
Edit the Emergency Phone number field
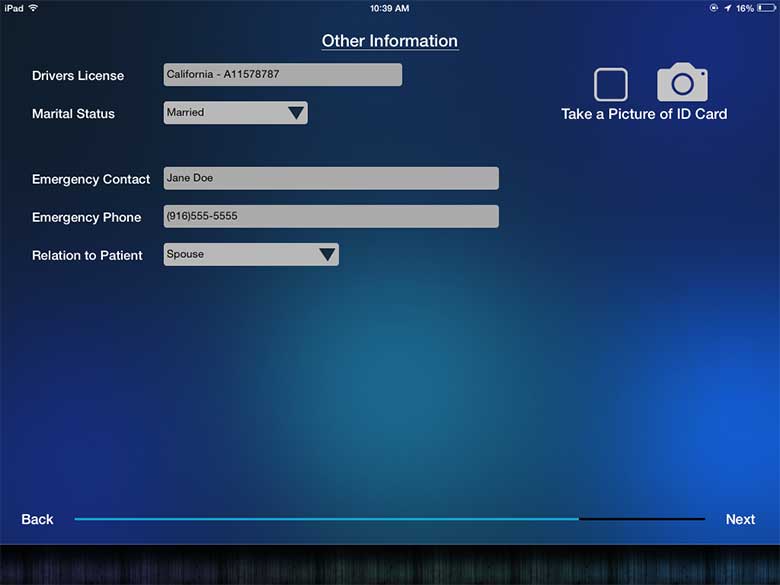click(x=331, y=216)
